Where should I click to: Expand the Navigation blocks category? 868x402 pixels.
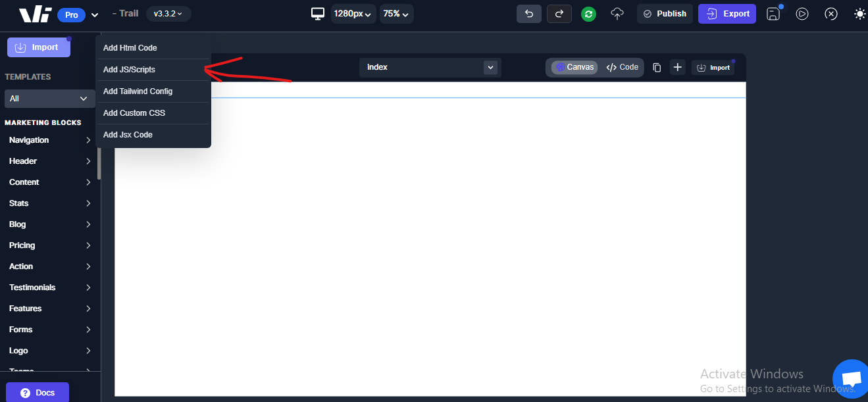tap(50, 140)
